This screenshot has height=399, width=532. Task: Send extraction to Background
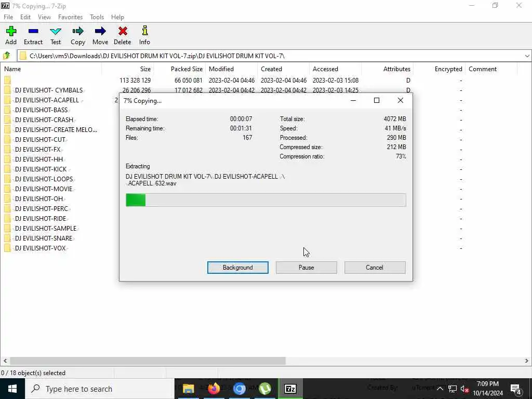click(237, 268)
